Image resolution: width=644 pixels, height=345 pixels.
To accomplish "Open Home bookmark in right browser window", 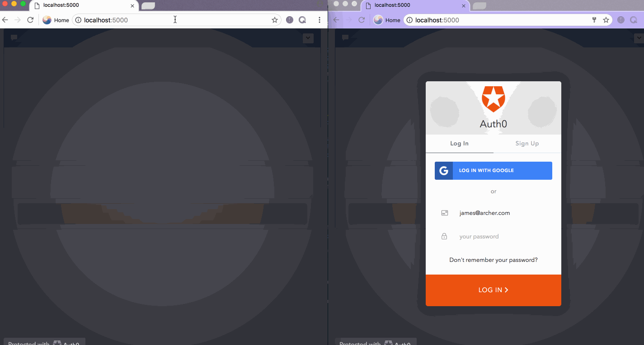I will pos(387,20).
